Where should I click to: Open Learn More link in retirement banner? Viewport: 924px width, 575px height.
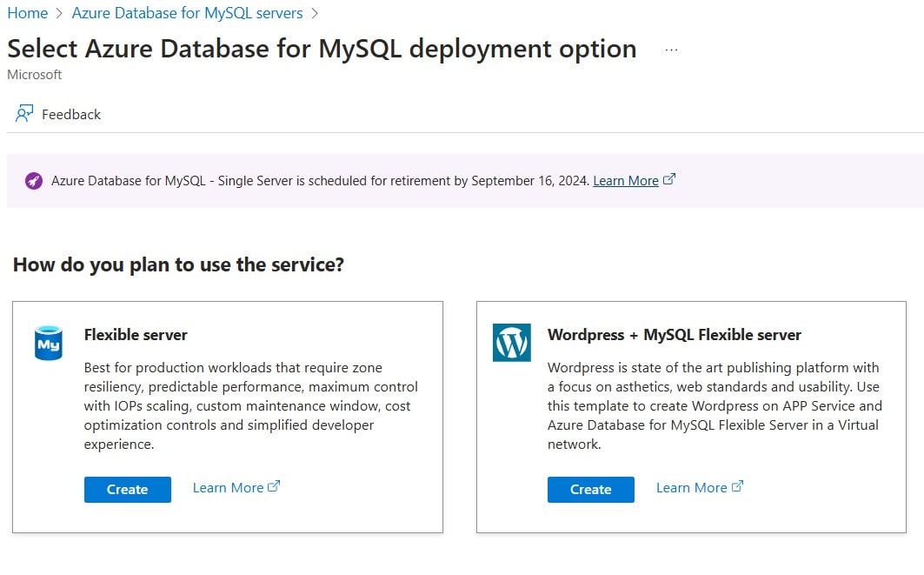[x=626, y=181]
